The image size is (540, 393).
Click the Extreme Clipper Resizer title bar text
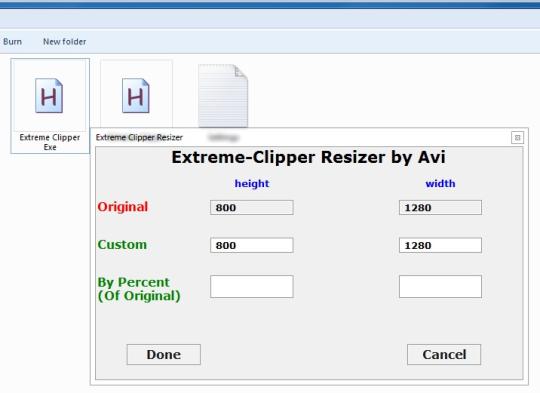[139, 137]
